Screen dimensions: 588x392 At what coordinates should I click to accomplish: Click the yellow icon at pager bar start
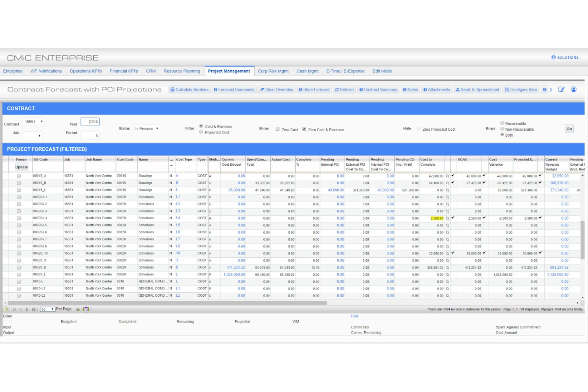[x=6, y=309]
